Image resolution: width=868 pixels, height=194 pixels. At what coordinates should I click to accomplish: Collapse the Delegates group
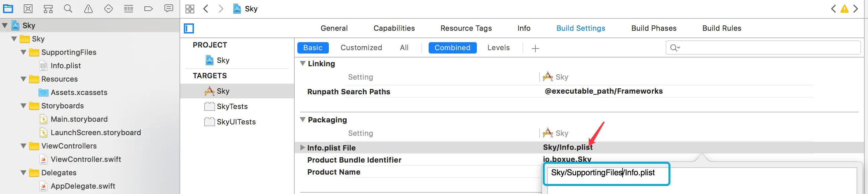(23, 173)
